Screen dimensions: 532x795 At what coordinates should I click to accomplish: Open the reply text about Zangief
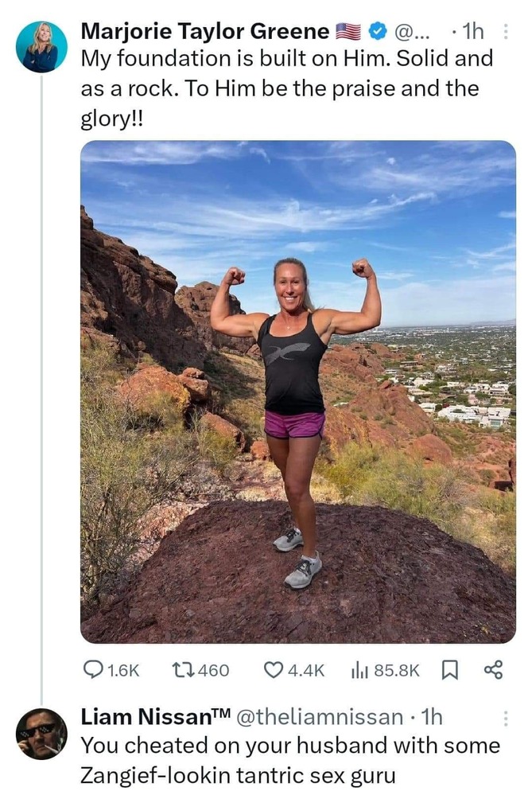290,761
